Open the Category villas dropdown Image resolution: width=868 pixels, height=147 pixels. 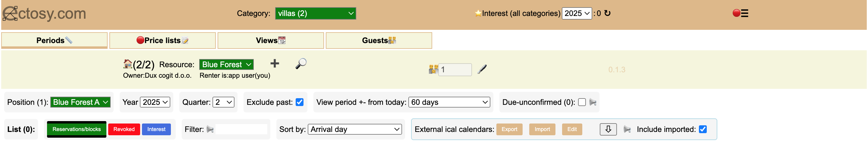click(x=315, y=14)
